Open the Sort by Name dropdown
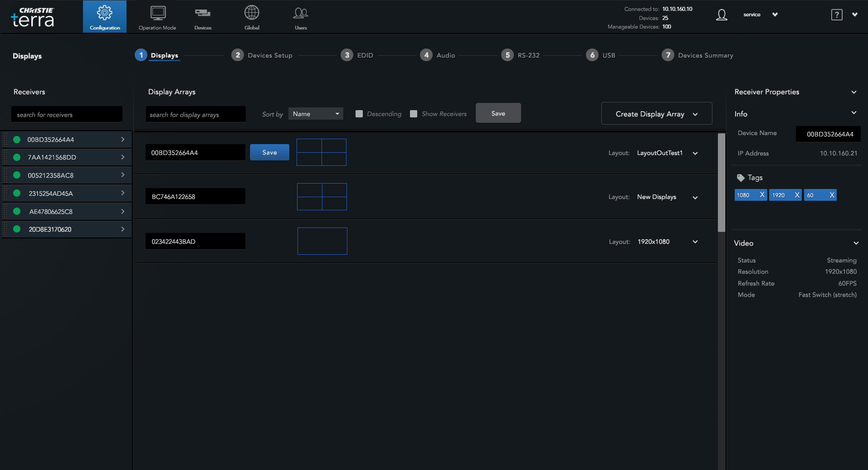 tap(316, 113)
